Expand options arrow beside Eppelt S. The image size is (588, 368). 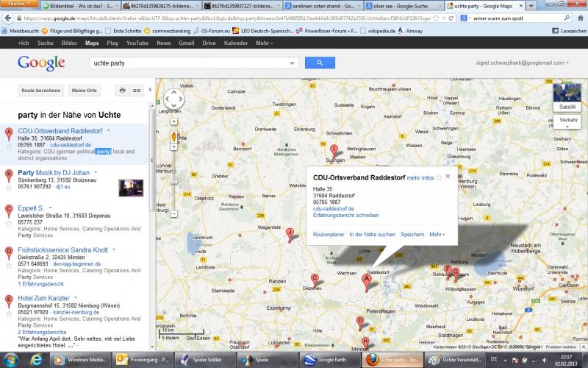click(x=50, y=208)
